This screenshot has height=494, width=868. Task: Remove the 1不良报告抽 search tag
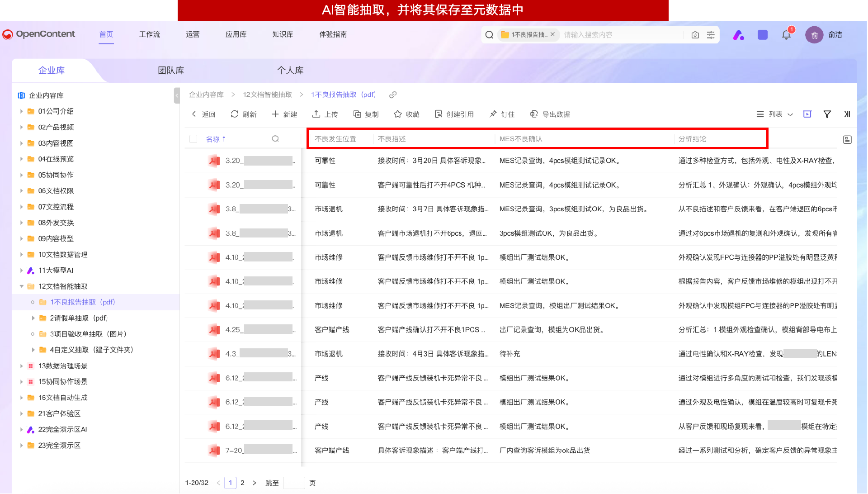click(552, 34)
